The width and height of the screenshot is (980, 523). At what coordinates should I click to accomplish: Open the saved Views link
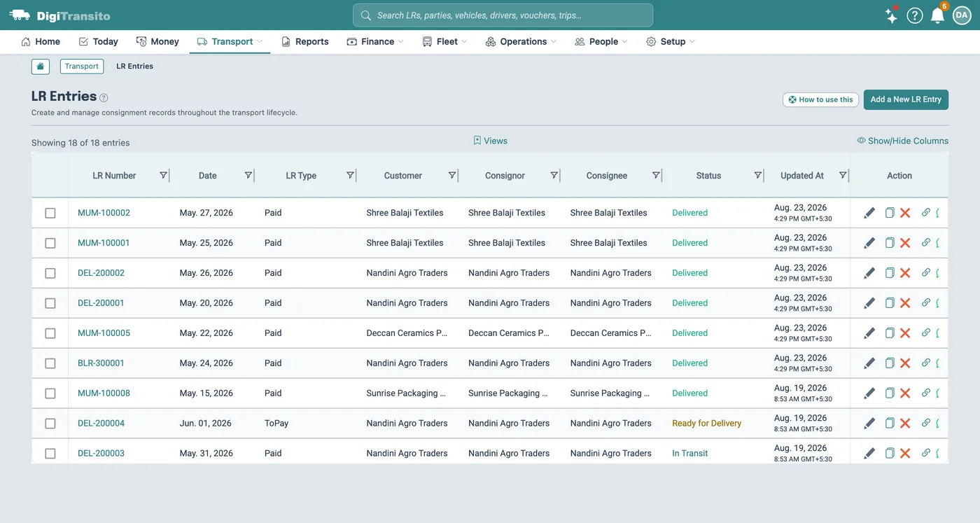click(490, 141)
